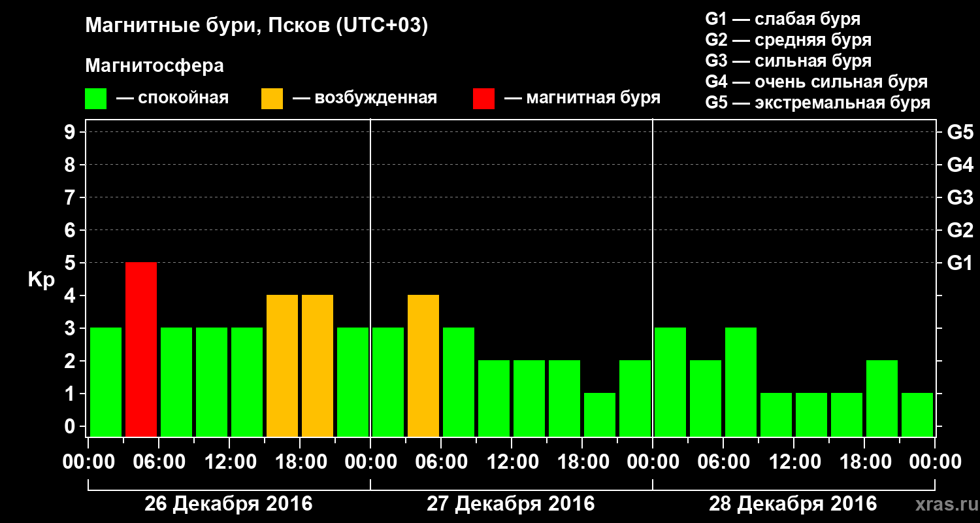Image resolution: width=980 pixels, height=523 pixels.
Task: Click the red 'магнитная буря' legend swatch
Action: point(483,99)
